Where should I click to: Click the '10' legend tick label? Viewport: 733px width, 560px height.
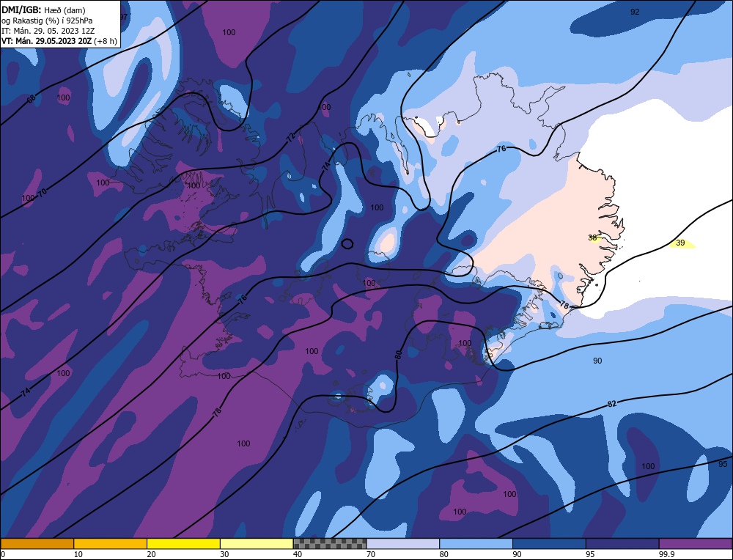click(78, 554)
